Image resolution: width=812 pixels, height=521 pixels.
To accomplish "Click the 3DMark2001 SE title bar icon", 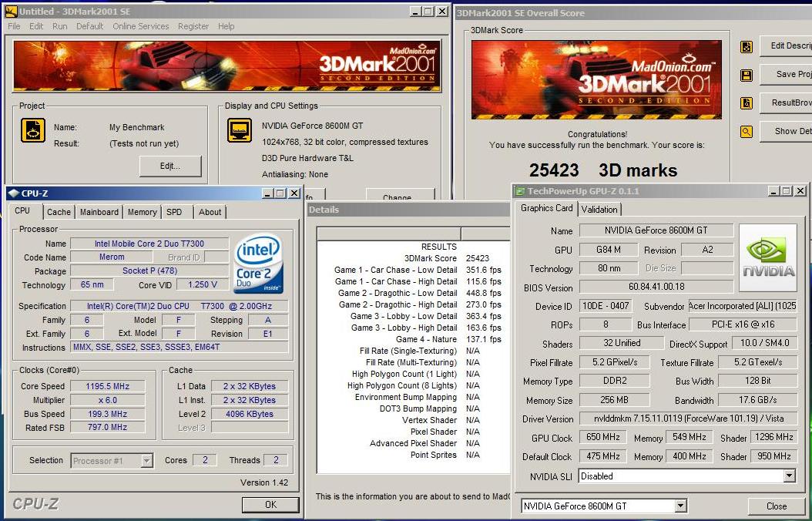I will pos(11,11).
